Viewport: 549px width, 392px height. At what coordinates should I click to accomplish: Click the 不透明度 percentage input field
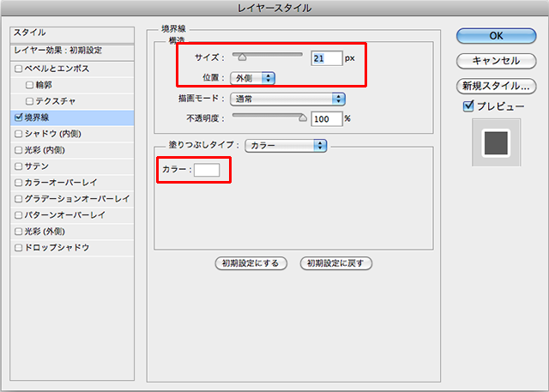(x=326, y=118)
